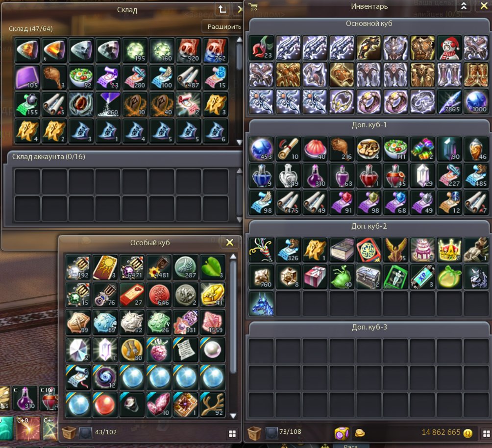This screenshot has width=492, height=448.
Task: Pick the pink birthday cake item
Action: pyautogui.click(x=422, y=250)
